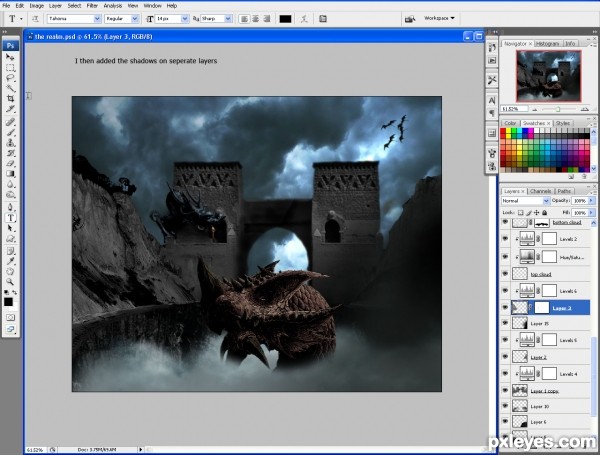This screenshot has width=600, height=455.
Task: Select the Gradient tool
Action: coord(10,174)
